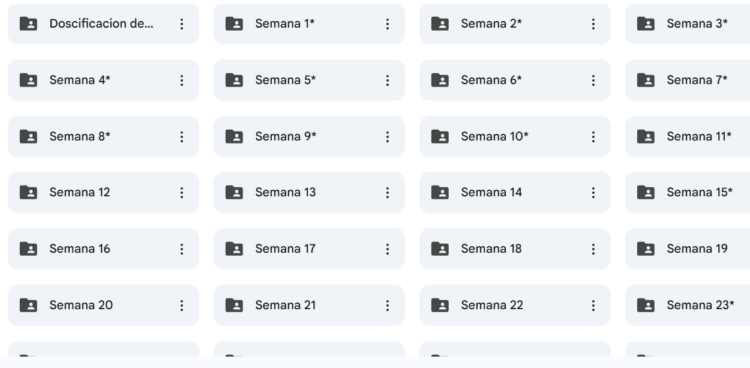Click the three-dot menu of Semana 18

[x=593, y=249]
